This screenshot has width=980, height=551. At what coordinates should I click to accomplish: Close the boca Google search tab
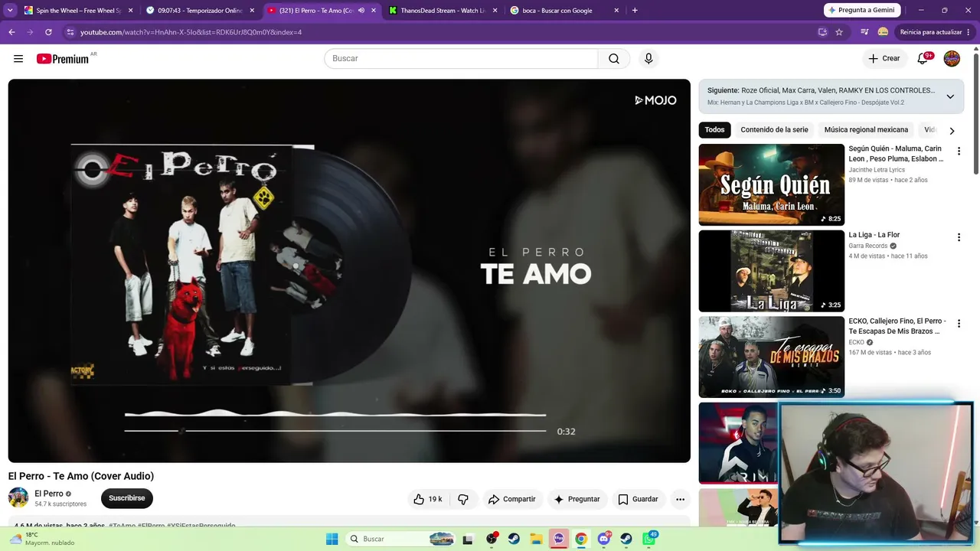pyautogui.click(x=616, y=11)
